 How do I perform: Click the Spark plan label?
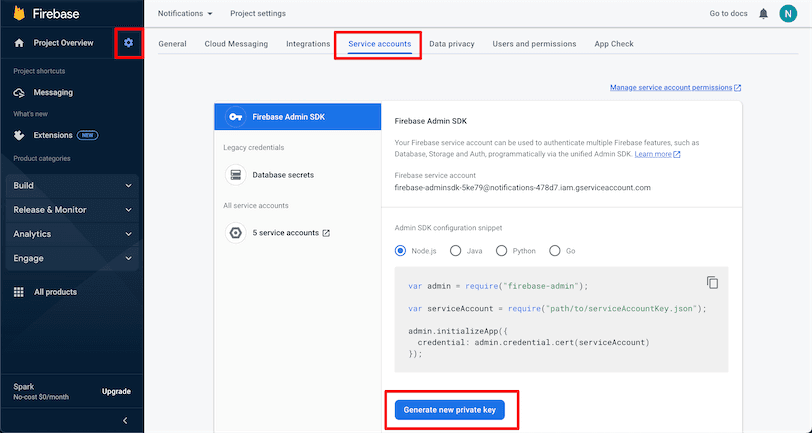[x=24, y=386]
